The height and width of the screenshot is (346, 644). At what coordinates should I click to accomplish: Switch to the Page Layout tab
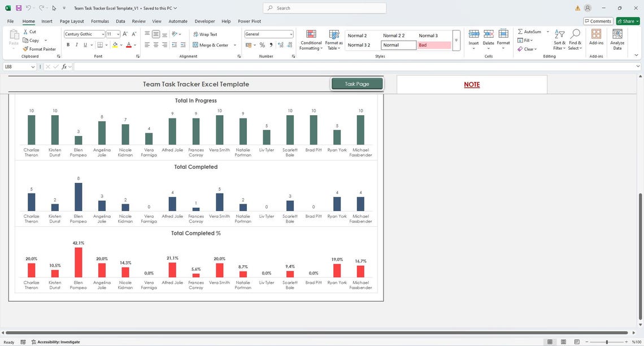tap(72, 21)
